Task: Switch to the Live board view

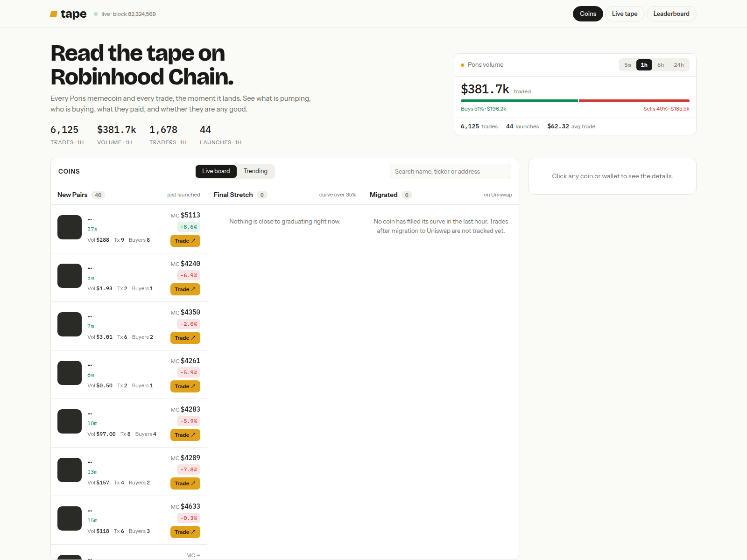Action: click(216, 171)
